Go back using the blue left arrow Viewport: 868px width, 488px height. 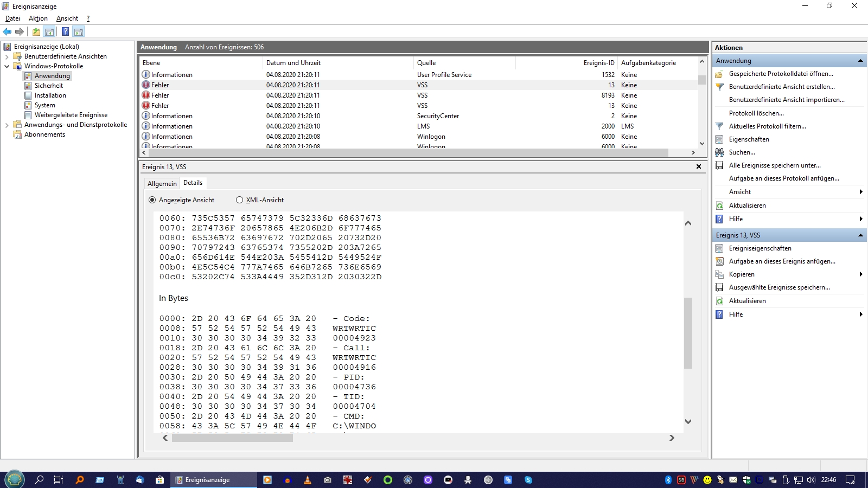[7, 32]
